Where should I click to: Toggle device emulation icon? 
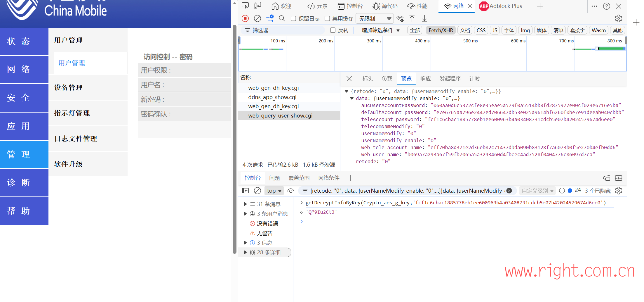tap(257, 6)
